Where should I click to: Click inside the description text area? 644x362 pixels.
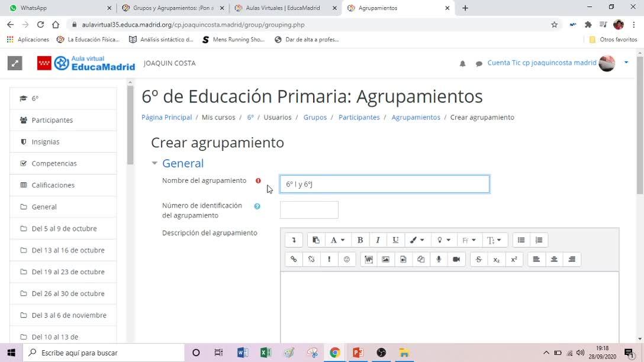(x=450, y=307)
